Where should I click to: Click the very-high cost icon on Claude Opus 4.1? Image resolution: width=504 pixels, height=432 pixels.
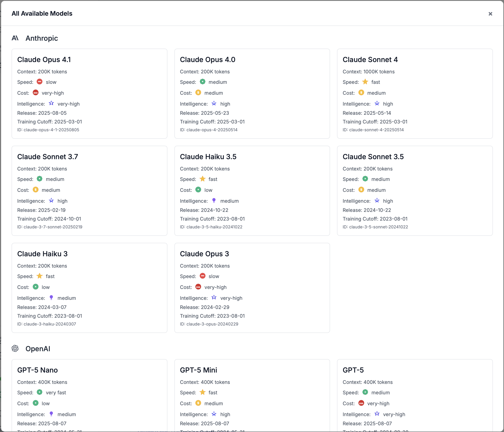tap(36, 93)
